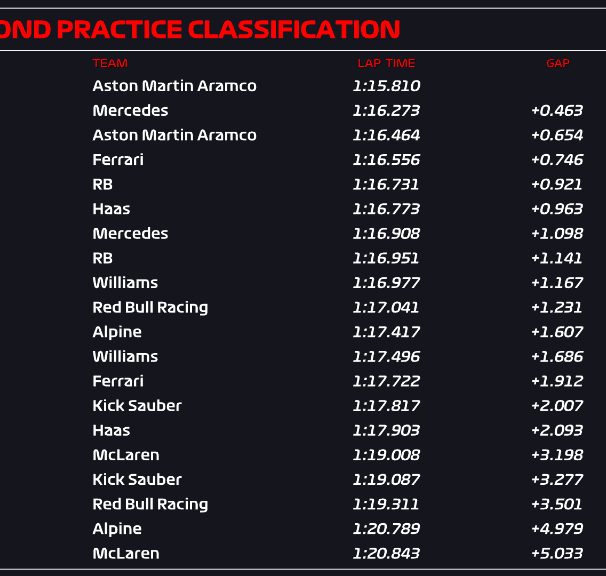Click the Alpine lap time 1:20.789

(x=386, y=528)
